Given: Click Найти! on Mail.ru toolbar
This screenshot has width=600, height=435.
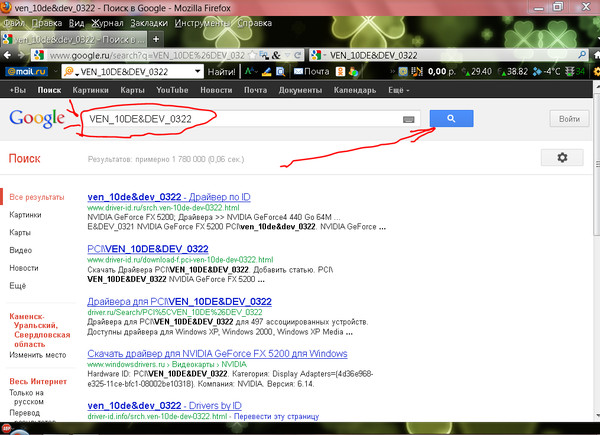Looking at the screenshot, I should pyautogui.click(x=221, y=72).
